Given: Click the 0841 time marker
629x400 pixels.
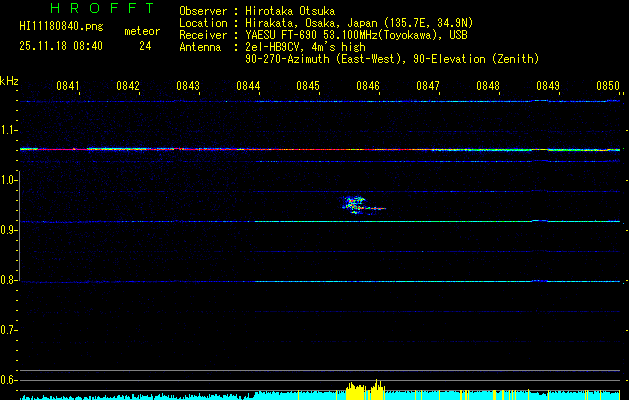Looking at the screenshot, I should [x=68, y=86].
